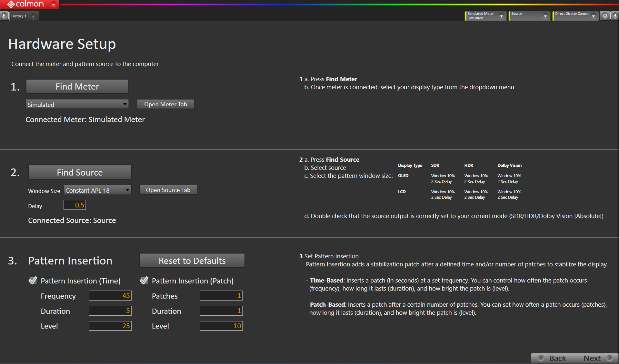
Task: Click Reset to Defaults
Action: tap(192, 261)
